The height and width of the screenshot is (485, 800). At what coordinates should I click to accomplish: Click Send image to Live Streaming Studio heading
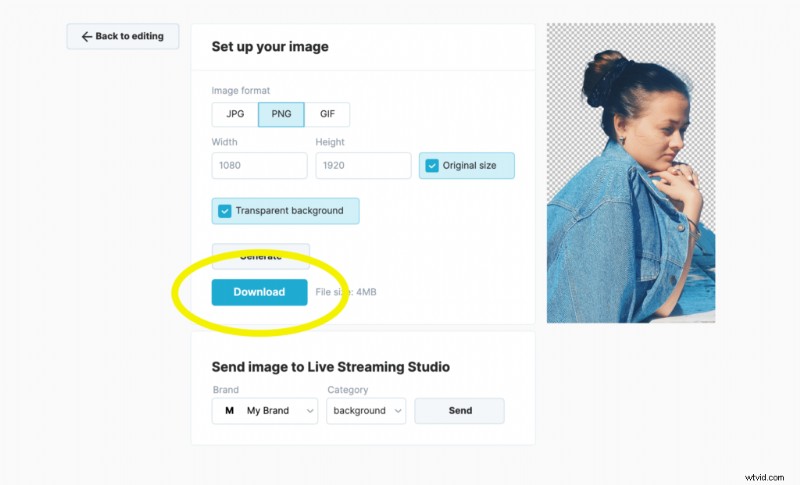click(331, 367)
